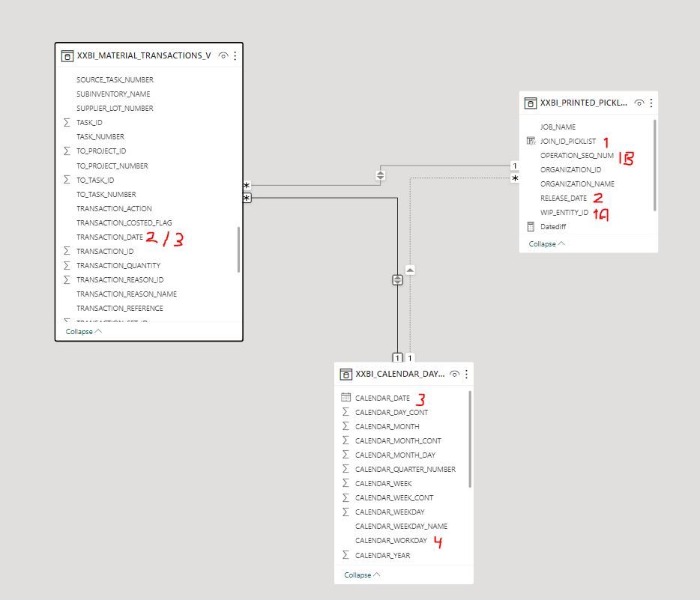
Task: Click measure icon beside Datediff
Action: (x=531, y=227)
